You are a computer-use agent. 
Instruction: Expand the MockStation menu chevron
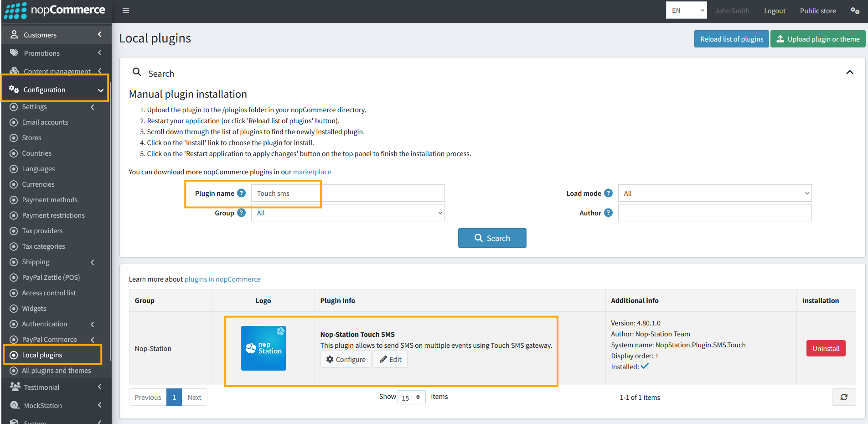[x=100, y=405]
